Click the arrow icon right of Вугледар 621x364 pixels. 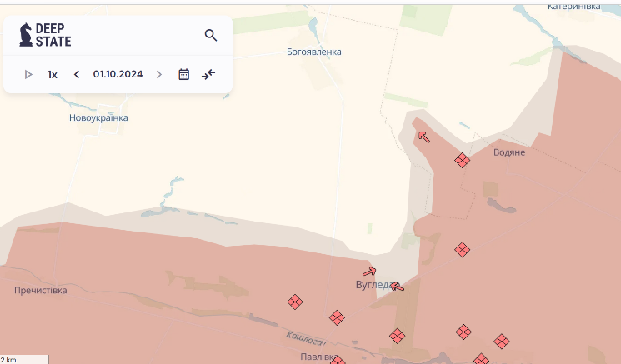398,287
